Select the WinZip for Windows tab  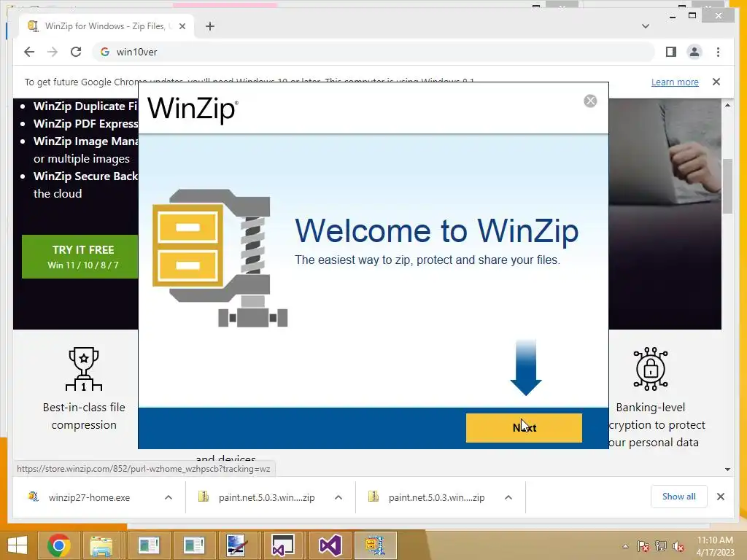point(106,26)
